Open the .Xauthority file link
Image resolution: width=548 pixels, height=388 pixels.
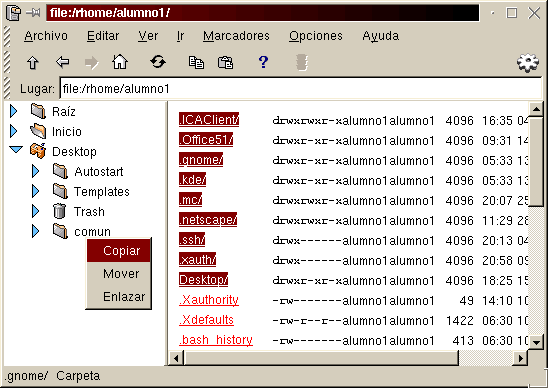point(209,300)
